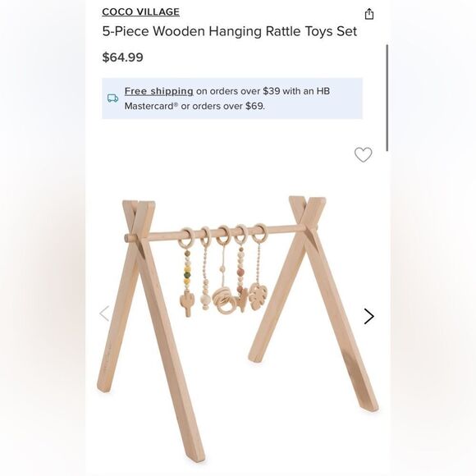This screenshot has width=476, height=476.
Task: Click the vertical scrollbar on right
Action: pos(387,98)
